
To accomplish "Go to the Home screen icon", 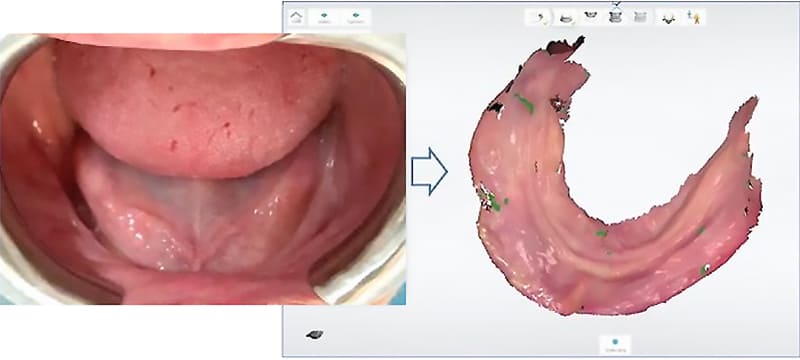I will tap(296, 17).
